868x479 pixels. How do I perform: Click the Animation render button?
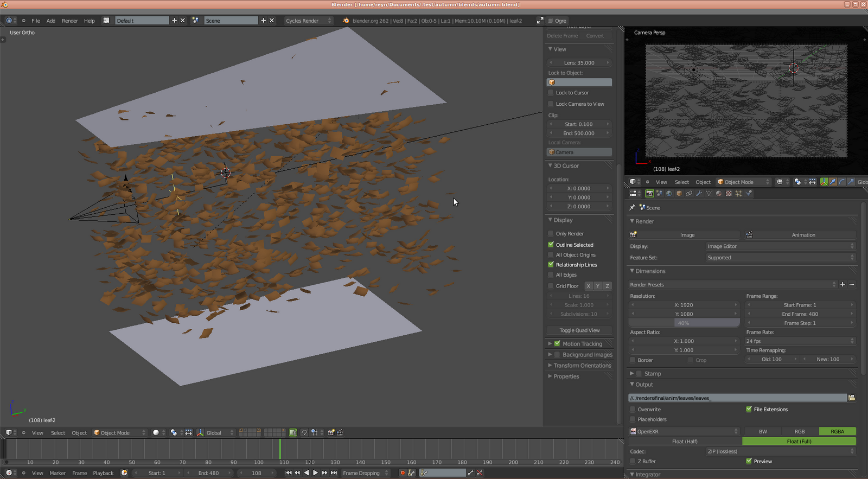[x=802, y=235]
